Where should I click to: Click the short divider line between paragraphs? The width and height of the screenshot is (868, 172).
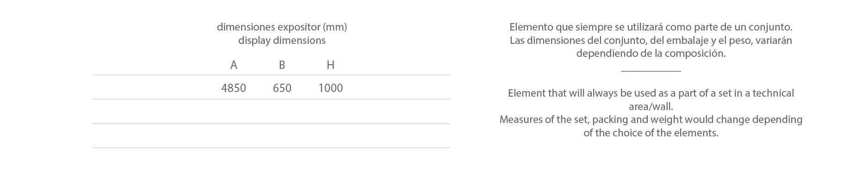[651, 71]
